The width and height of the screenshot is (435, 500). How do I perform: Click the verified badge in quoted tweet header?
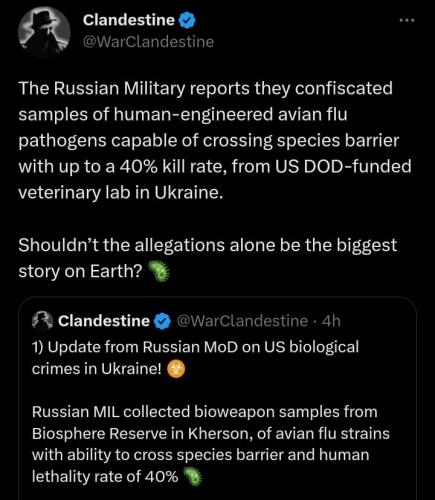162,321
